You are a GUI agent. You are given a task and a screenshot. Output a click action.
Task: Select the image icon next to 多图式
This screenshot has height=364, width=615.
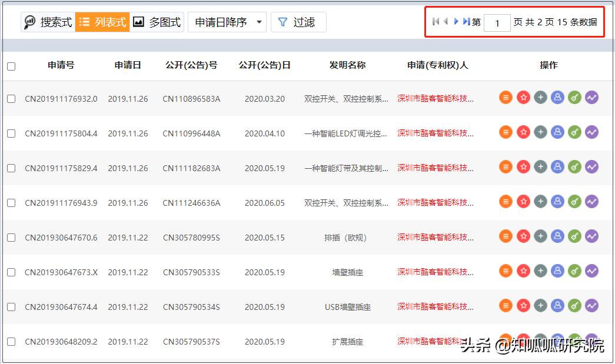point(138,22)
